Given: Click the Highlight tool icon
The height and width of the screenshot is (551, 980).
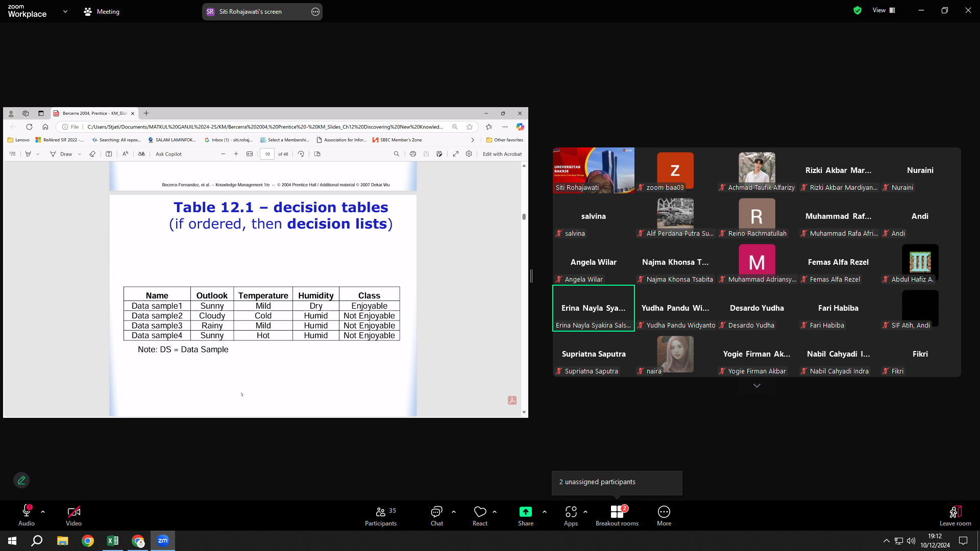Looking at the screenshot, I should click(28, 154).
